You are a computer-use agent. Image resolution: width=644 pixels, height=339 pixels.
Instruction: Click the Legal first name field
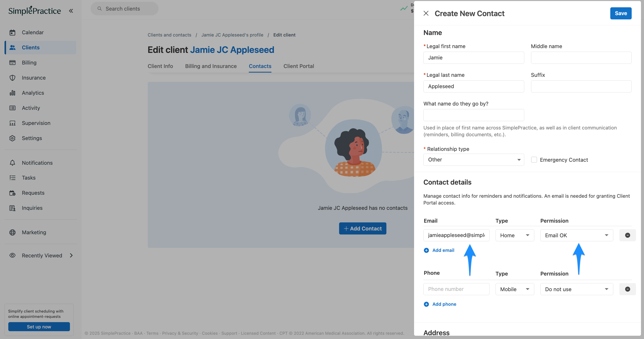pos(474,58)
